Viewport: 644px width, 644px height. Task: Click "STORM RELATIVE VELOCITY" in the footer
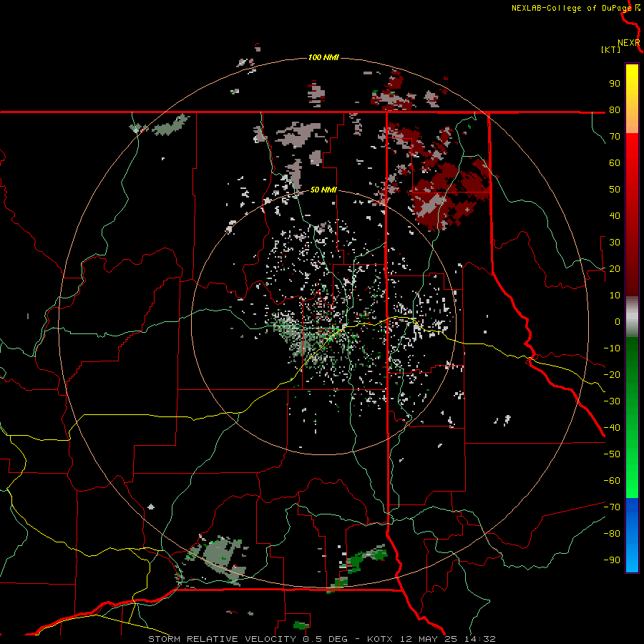coord(223,639)
